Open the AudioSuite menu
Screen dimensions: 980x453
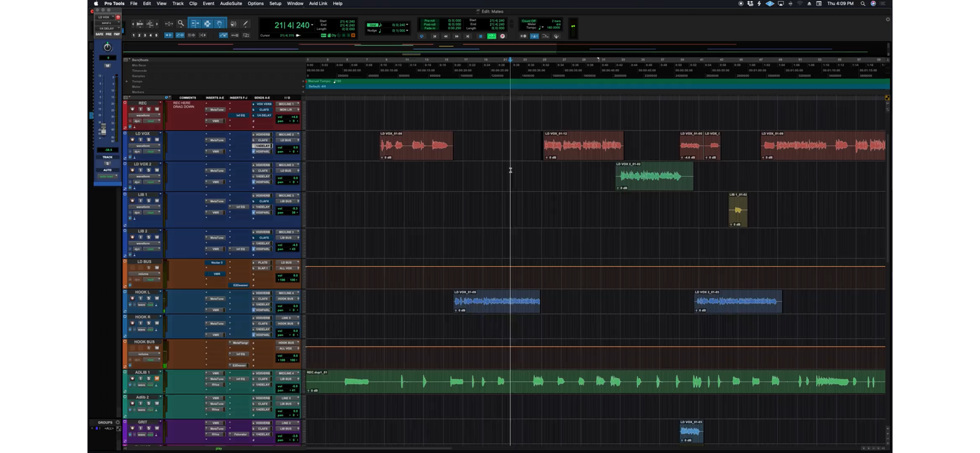click(x=231, y=3)
